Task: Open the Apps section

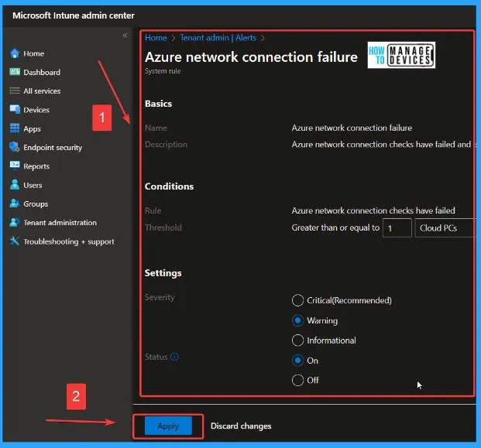Action: [33, 128]
